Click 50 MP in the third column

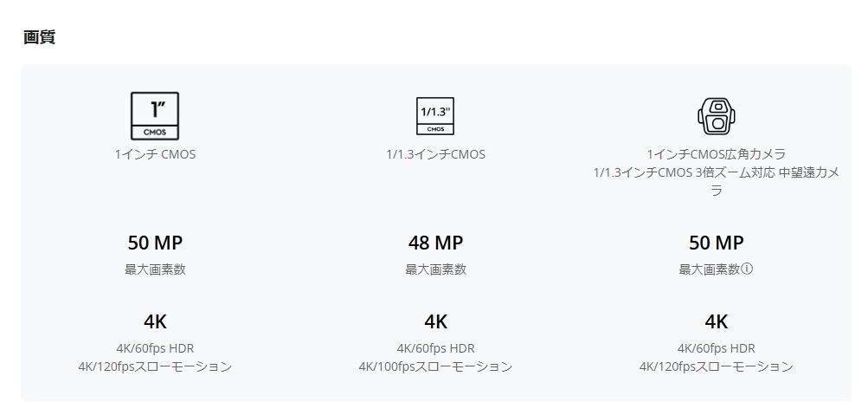[x=716, y=243]
